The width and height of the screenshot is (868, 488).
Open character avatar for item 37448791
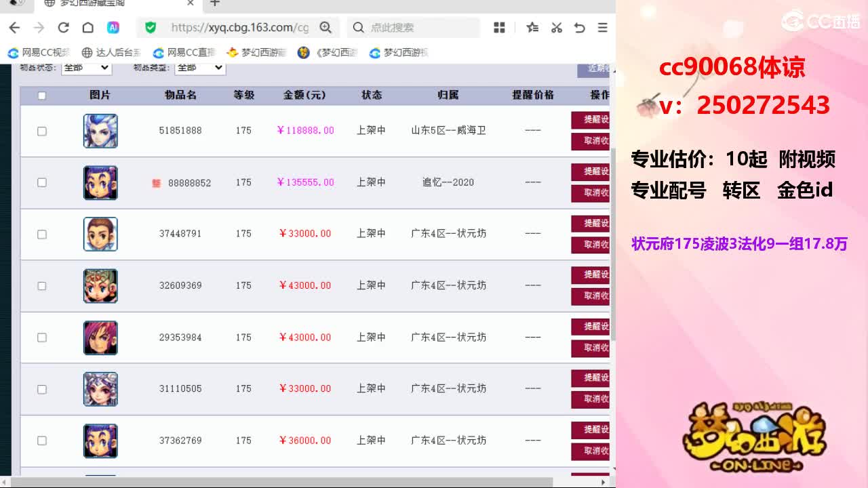point(100,234)
